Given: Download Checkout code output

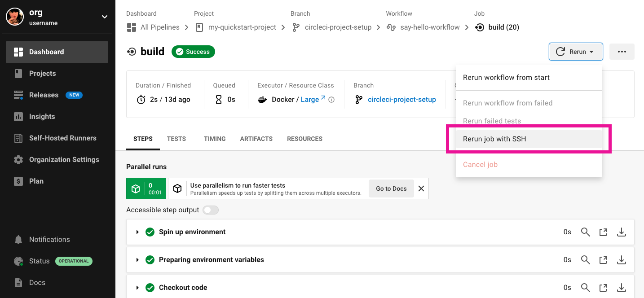Looking at the screenshot, I should pyautogui.click(x=622, y=288).
